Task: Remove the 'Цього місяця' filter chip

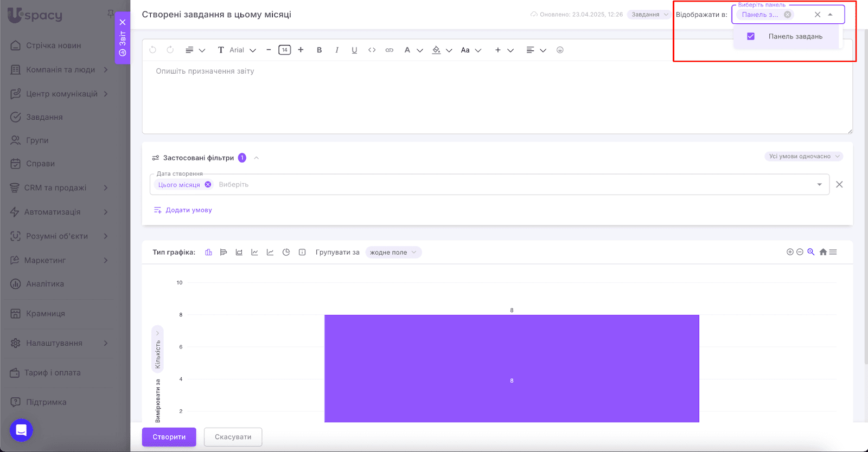Action: (x=208, y=185)
